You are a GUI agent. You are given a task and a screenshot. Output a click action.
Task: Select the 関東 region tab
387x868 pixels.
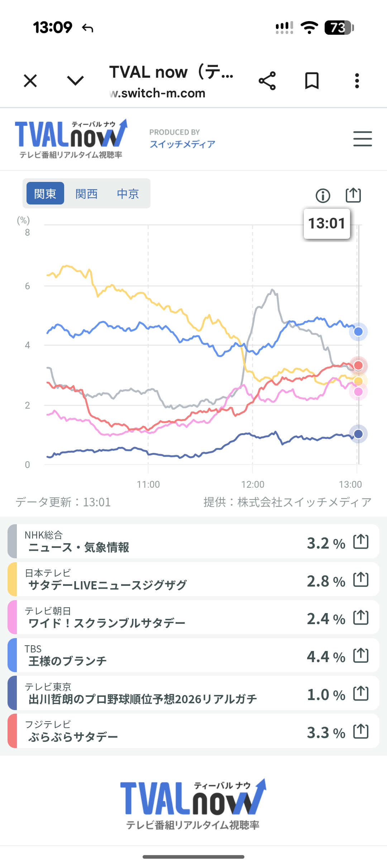pos(45,193)
